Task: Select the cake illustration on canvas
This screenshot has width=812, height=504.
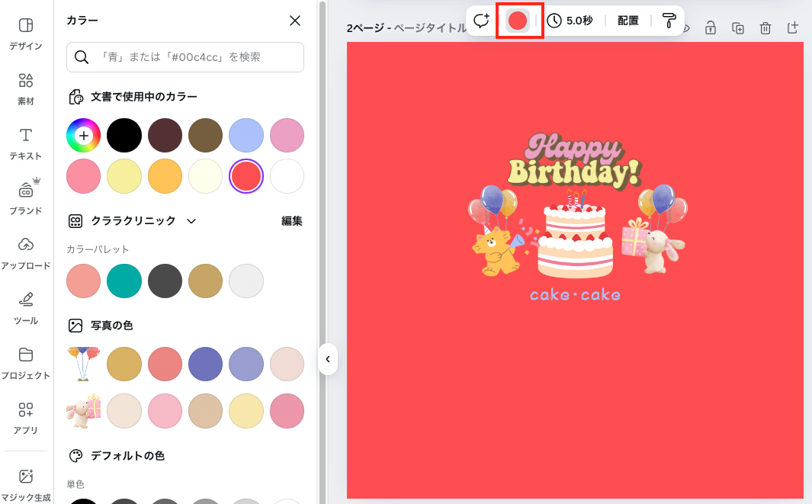Action: (575, 234)
